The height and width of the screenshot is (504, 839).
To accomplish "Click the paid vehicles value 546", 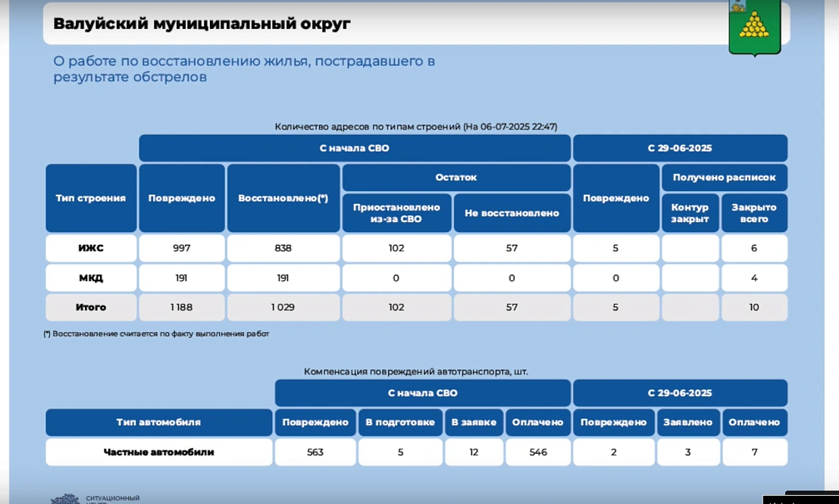I will coord(537,452).
